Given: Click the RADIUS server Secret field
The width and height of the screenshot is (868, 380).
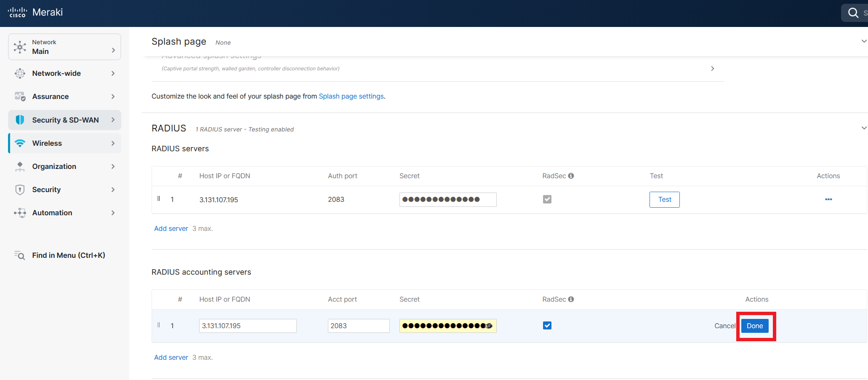Looking at the screenshot, I should pyautogui.click(x=448, y=200).
